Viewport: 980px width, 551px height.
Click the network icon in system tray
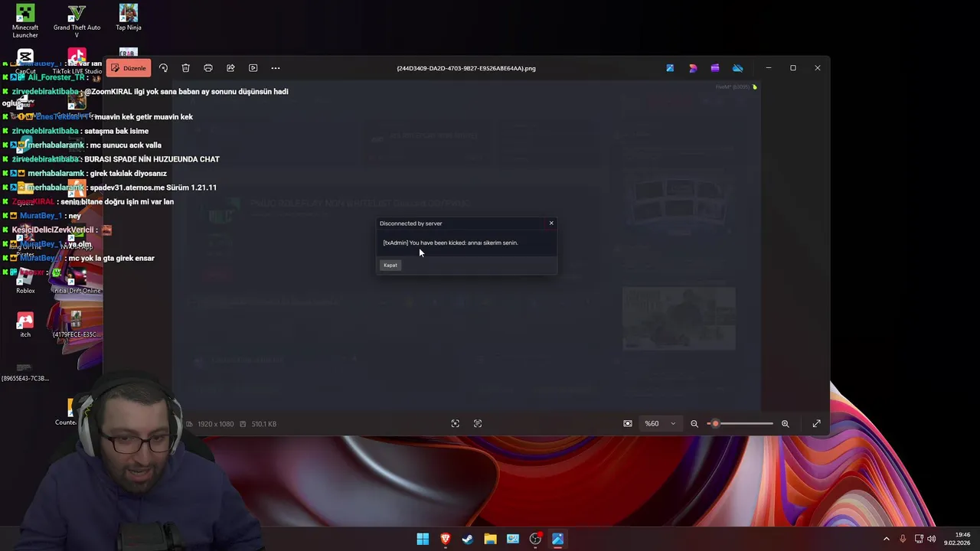click(919, 539)
